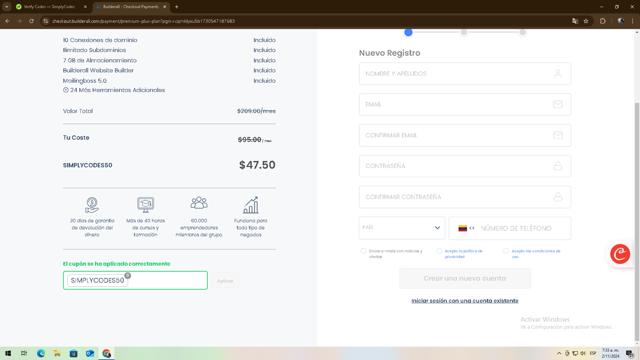Click the site info icon in address bar
The image size is (640, 360).
click(x=46, y=21)
